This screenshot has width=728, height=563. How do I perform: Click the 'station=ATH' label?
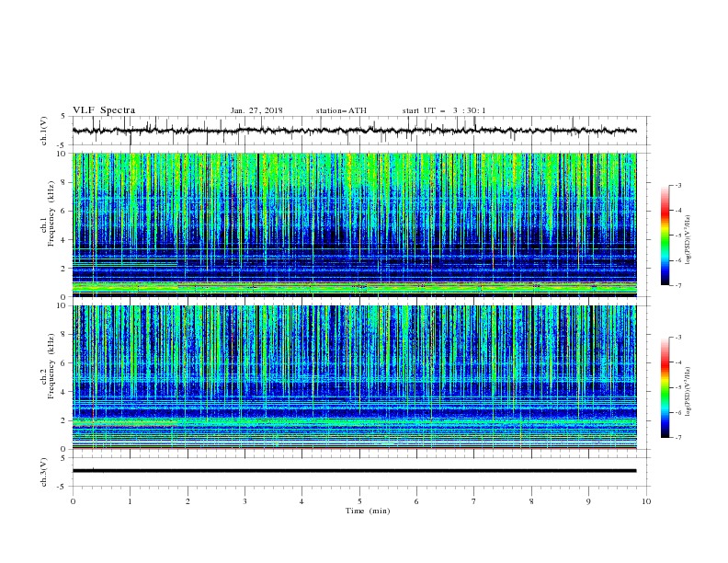pos(341,110)
